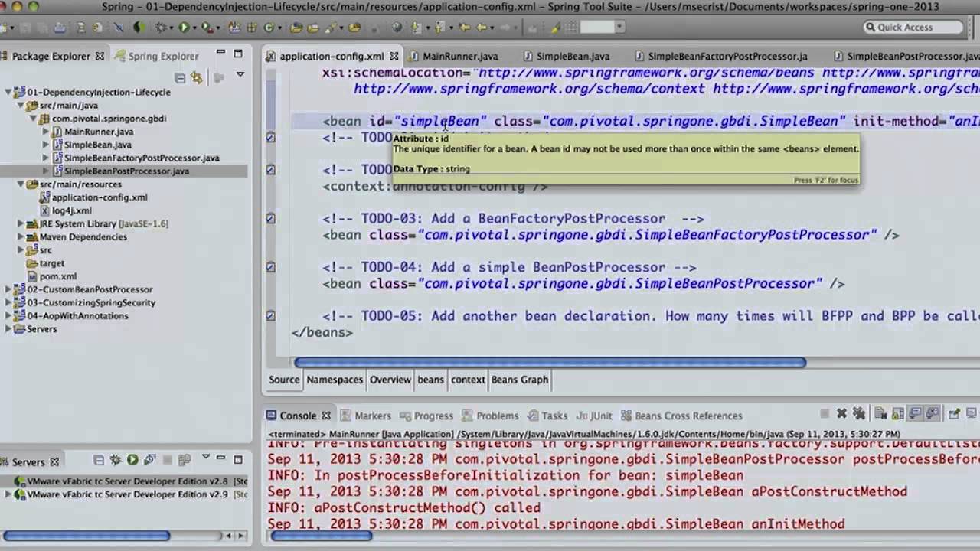
Task: Expand JRE System Library node
Action: coord(21,223)
